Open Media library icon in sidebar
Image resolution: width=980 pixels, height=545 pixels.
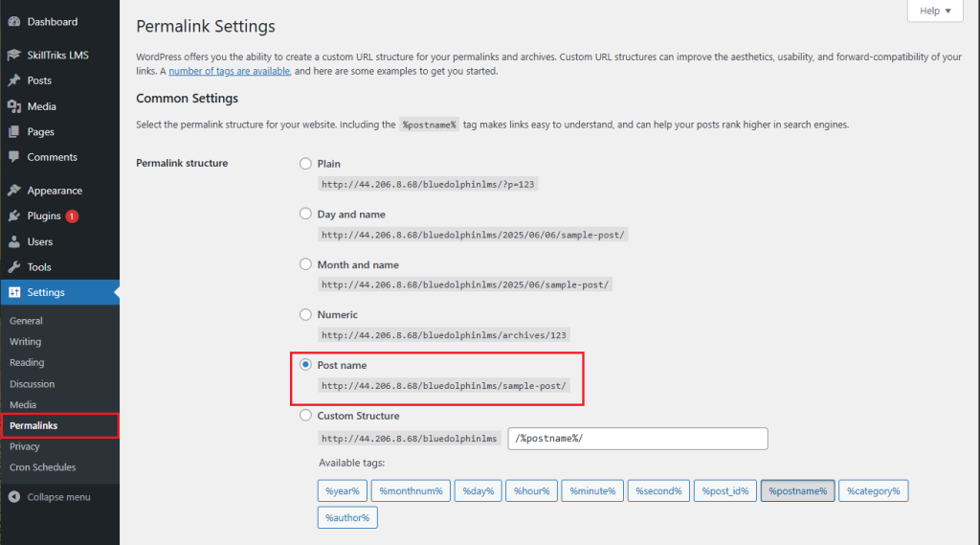pyautogui.click(x=13, y=106)
